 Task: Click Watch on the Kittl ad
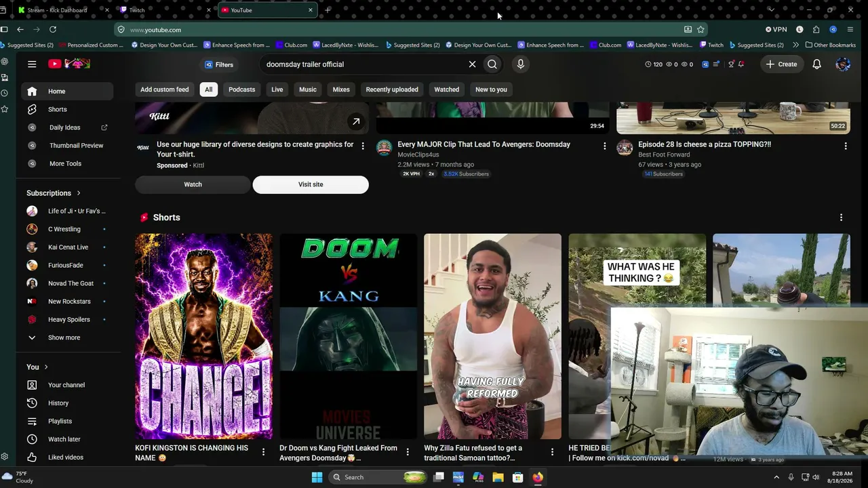coord(193,184)
